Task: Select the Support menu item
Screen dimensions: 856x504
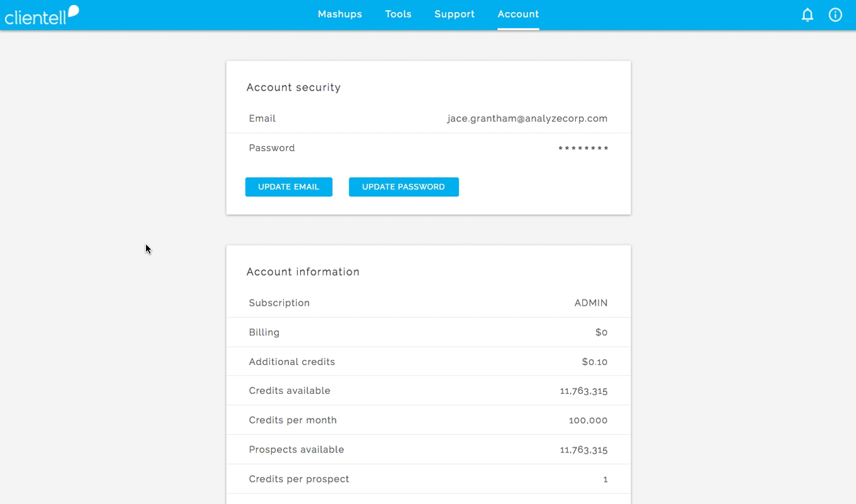Action: click(x=454, y=14)
